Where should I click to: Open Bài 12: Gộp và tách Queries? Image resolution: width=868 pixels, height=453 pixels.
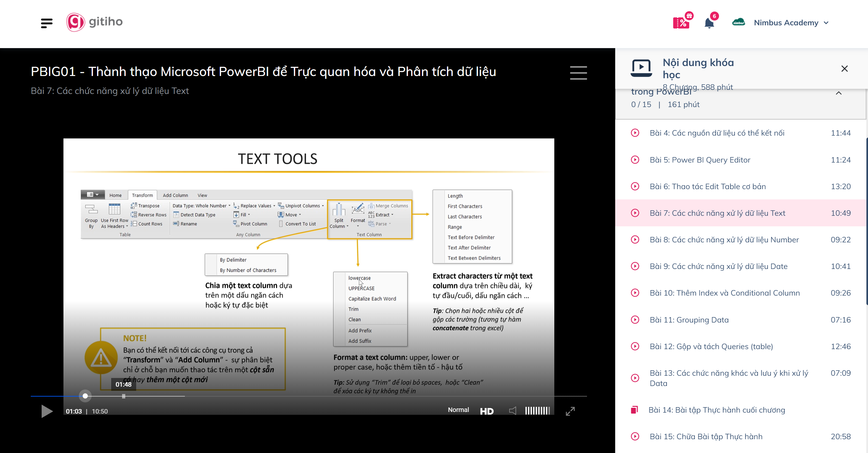[740, 347]
